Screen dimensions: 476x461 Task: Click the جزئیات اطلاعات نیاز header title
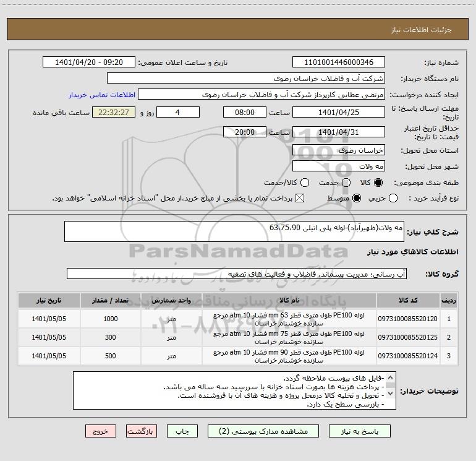coord(422,30)
